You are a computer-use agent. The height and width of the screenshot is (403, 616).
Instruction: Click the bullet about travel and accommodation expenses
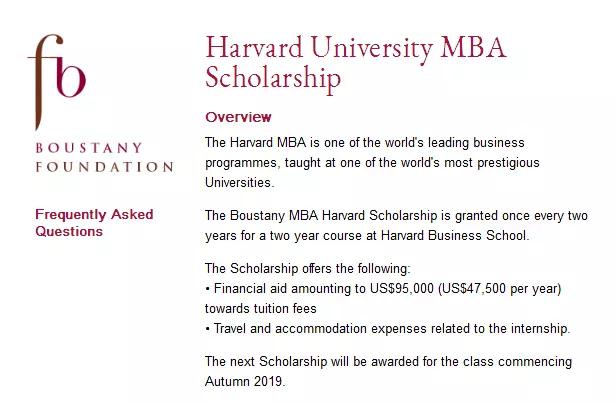tap(387, 328)
